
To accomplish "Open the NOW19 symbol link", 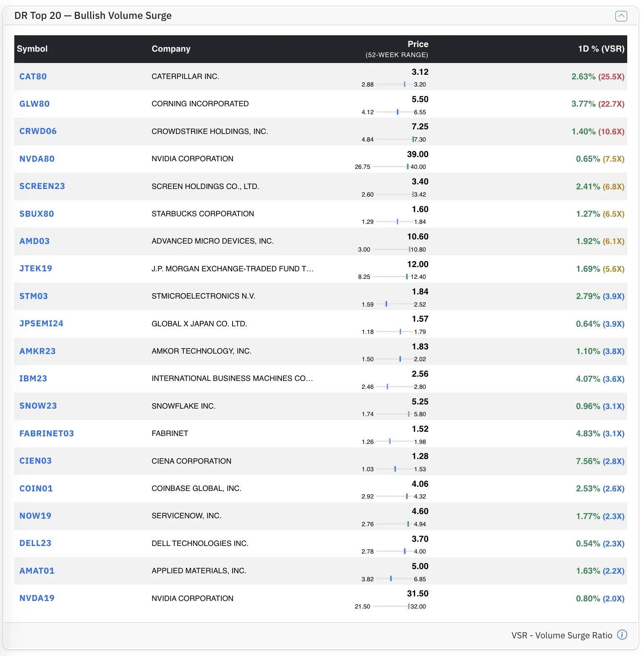I will (x=35, y=516).
